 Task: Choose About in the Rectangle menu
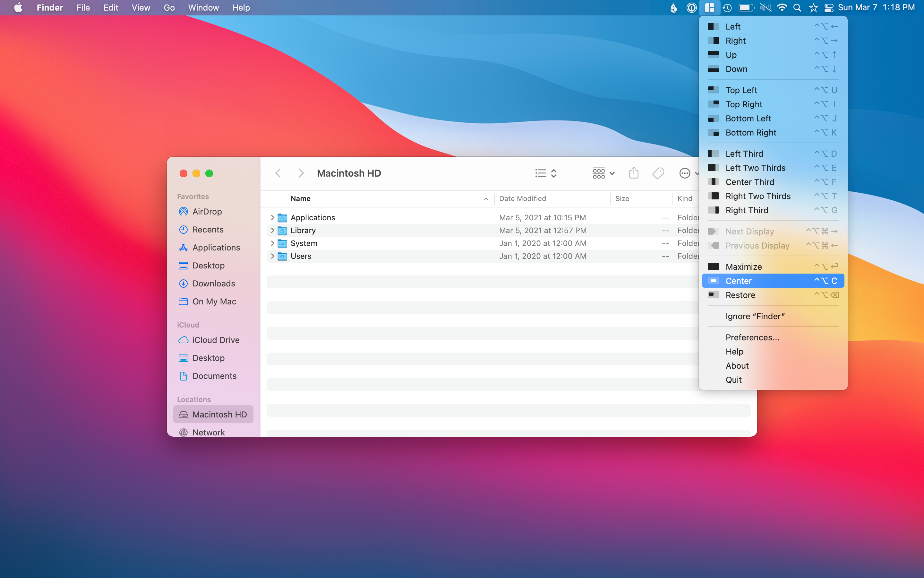773,365
